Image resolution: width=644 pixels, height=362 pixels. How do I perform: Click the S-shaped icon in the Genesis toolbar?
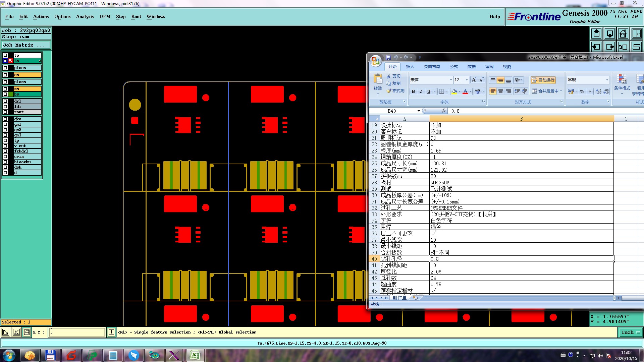point(636,47)
